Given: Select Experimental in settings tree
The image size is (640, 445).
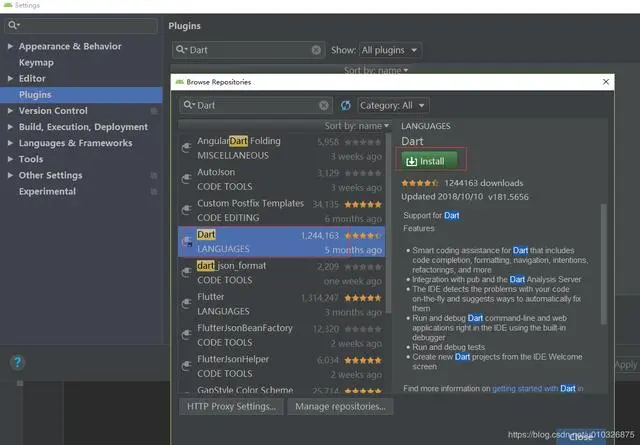Looking at the screenshot, I should (47, 191).
